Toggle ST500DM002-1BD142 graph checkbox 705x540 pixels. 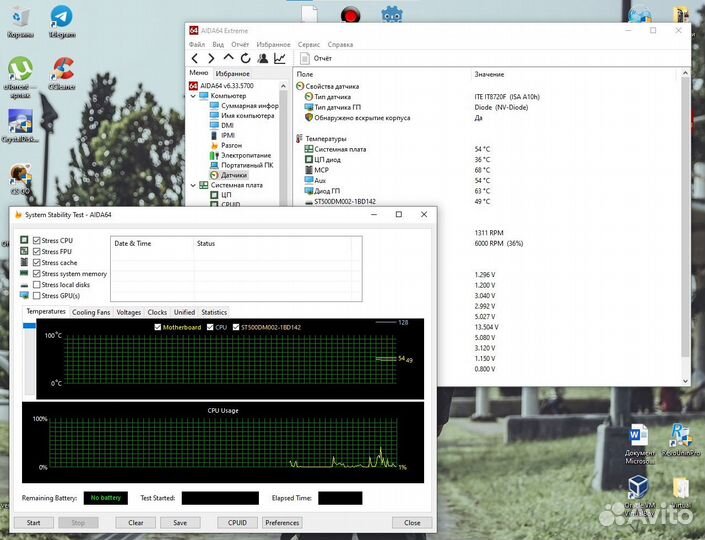point(236,327)
